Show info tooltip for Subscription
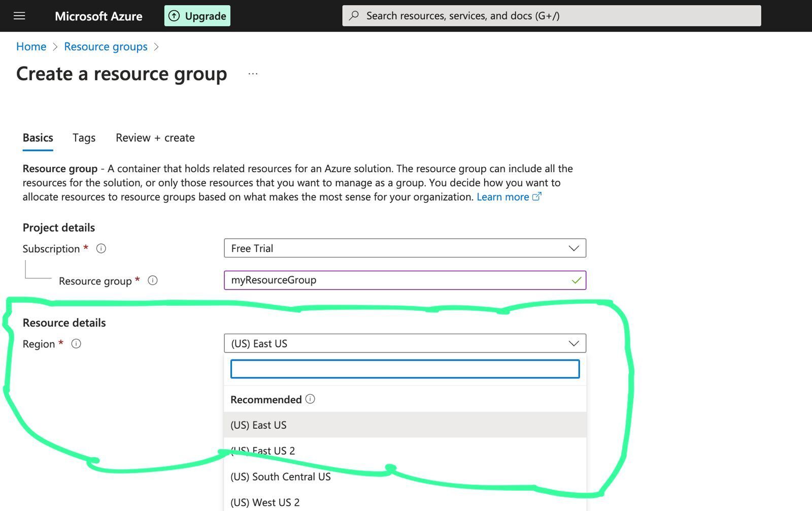The height and width of the screenshot is (511, 812). pos(101,248)
